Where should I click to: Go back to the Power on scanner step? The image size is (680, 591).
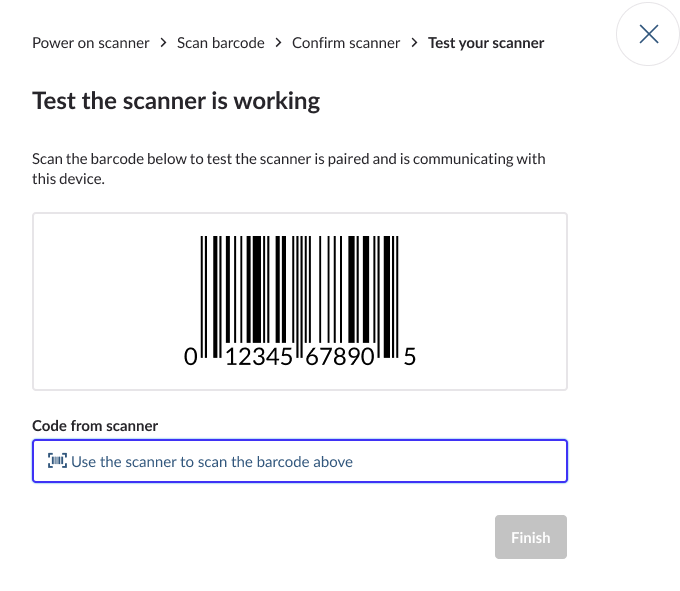[x=90, y=43]
